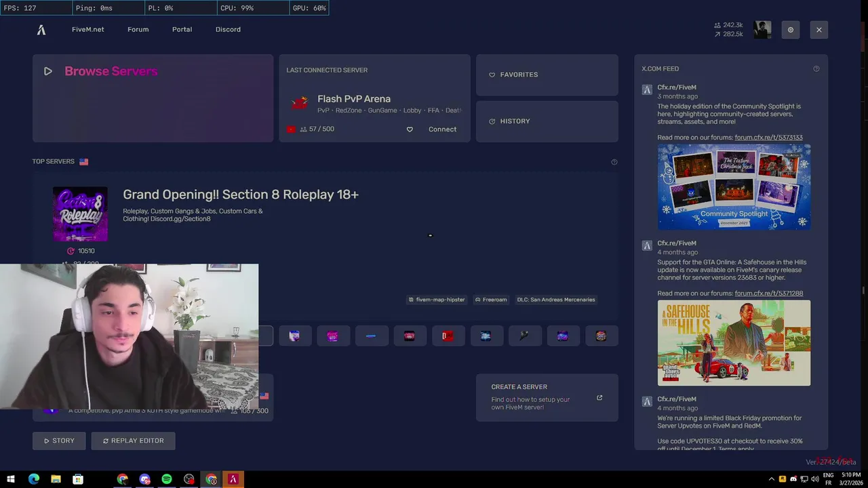Select the blue sparkle carousel server icon
Image resolution: width=868 pixels, height=488 pixels.
[486, 336]
